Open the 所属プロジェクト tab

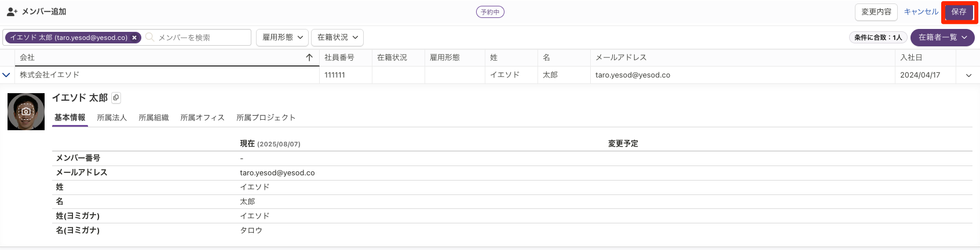(x=266, y=117)
